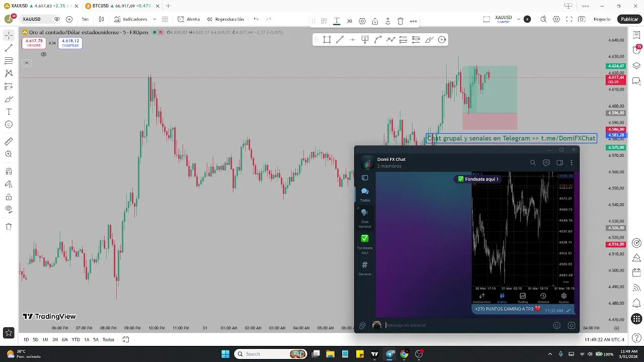Open the XAUUSD Guardar layout dropdown
Viewport: 644px width, 362px height.
pyautogui.click(x=519, y=19)
